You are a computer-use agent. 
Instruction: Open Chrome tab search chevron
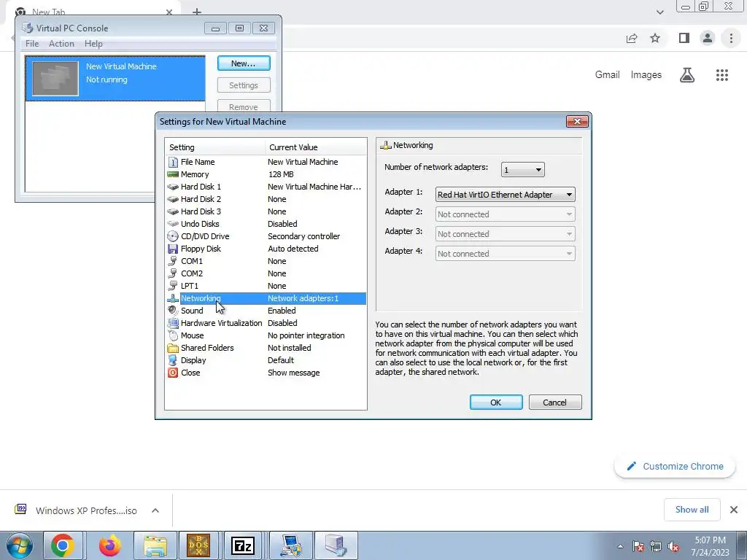coord(659,12)
